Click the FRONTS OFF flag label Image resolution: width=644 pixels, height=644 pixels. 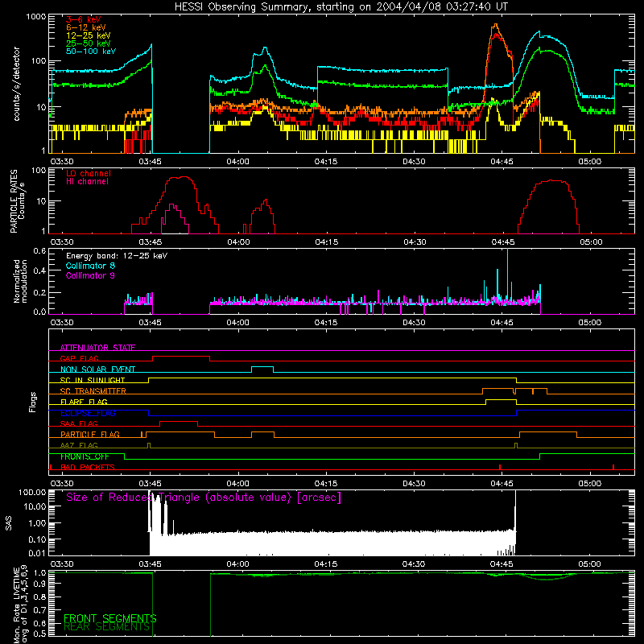coord(85,456)
